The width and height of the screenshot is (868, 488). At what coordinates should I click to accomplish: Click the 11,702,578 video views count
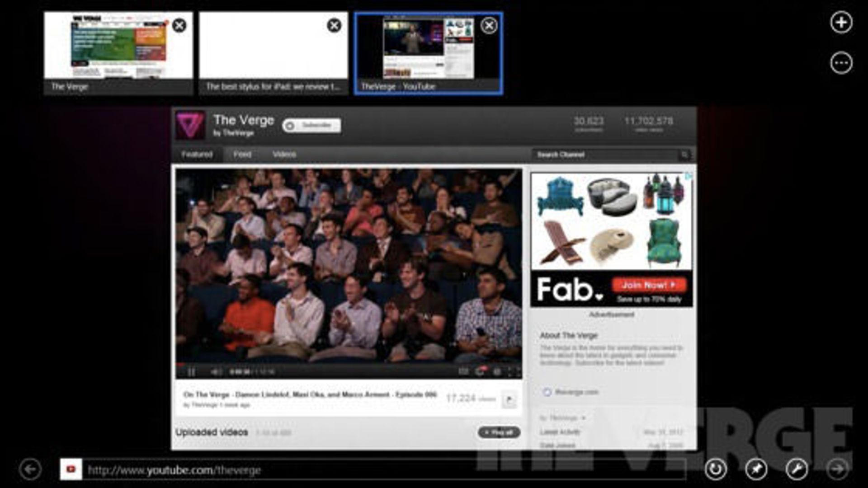[x=649, y=121]
